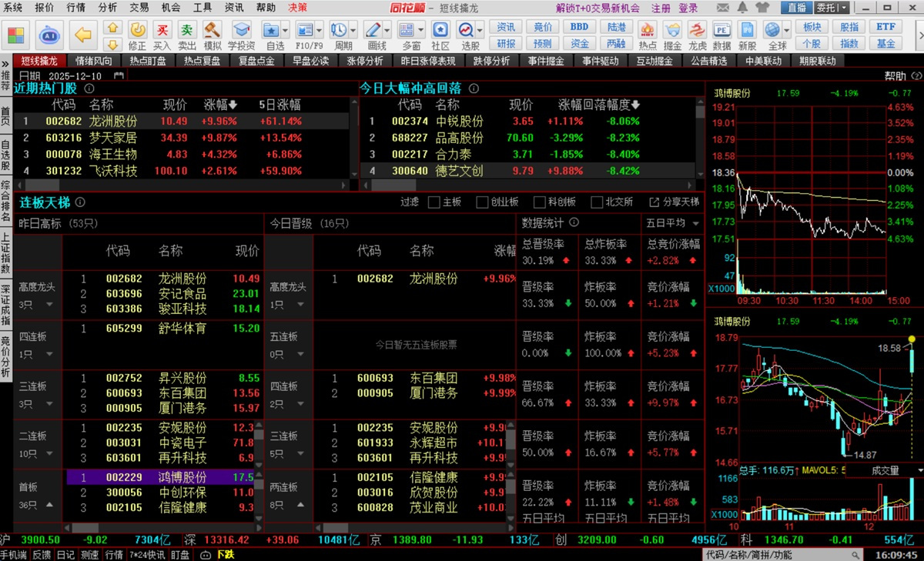Check the 创业板 filter checkbox
Image resolution: width=924 pixels, height=561 pixels.
tap(483, 202)
